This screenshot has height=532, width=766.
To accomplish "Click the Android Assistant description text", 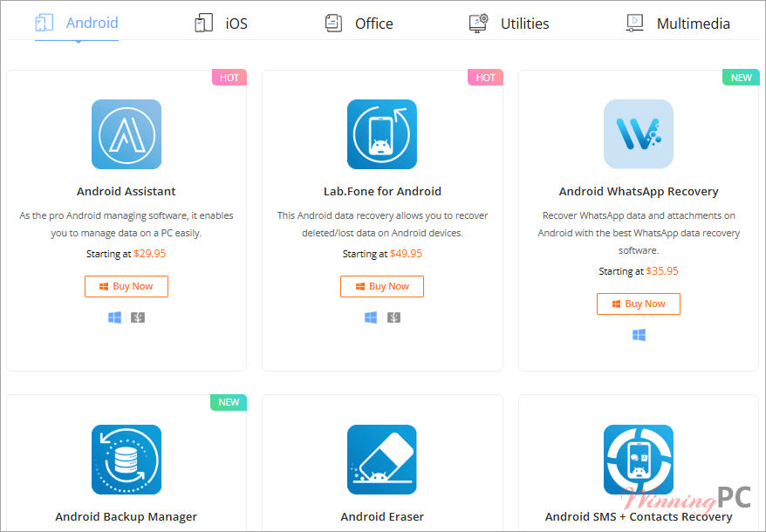I will pos(127,224).
